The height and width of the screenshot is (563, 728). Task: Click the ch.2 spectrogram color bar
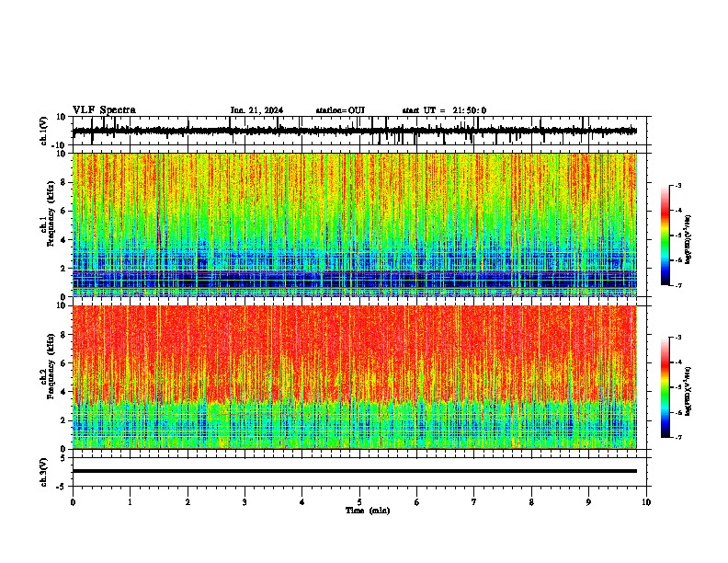coord(665,387)
